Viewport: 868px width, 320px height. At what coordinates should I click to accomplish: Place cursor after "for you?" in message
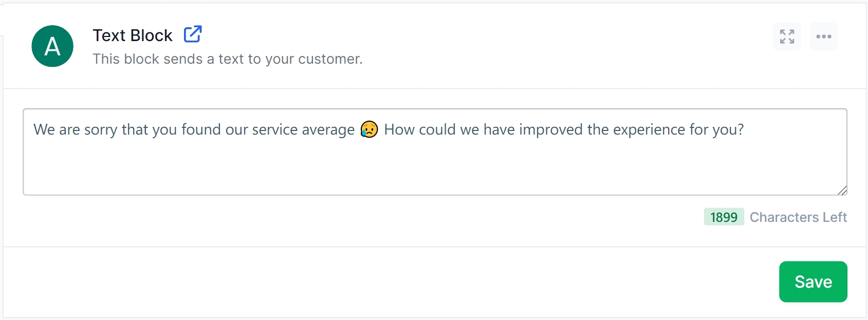[x=744, y=129]
